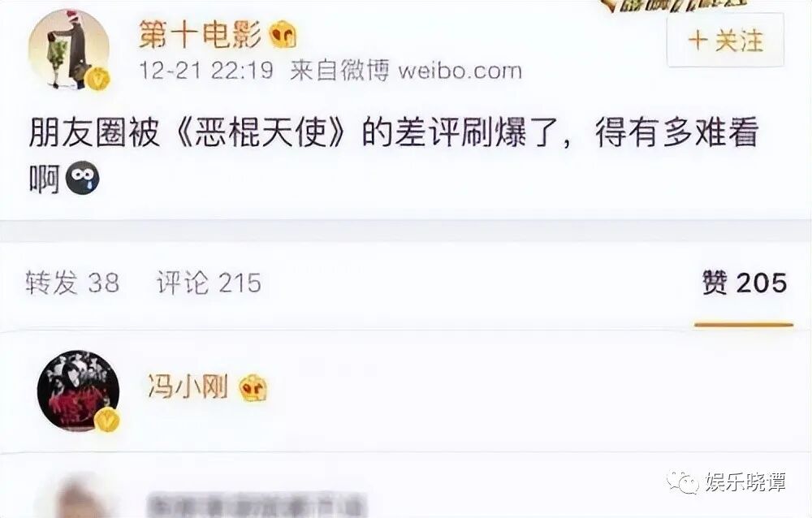The width and height of the screenshot is (812, 518).
Task: Click the crying emoji in the post
Action: 82,178
